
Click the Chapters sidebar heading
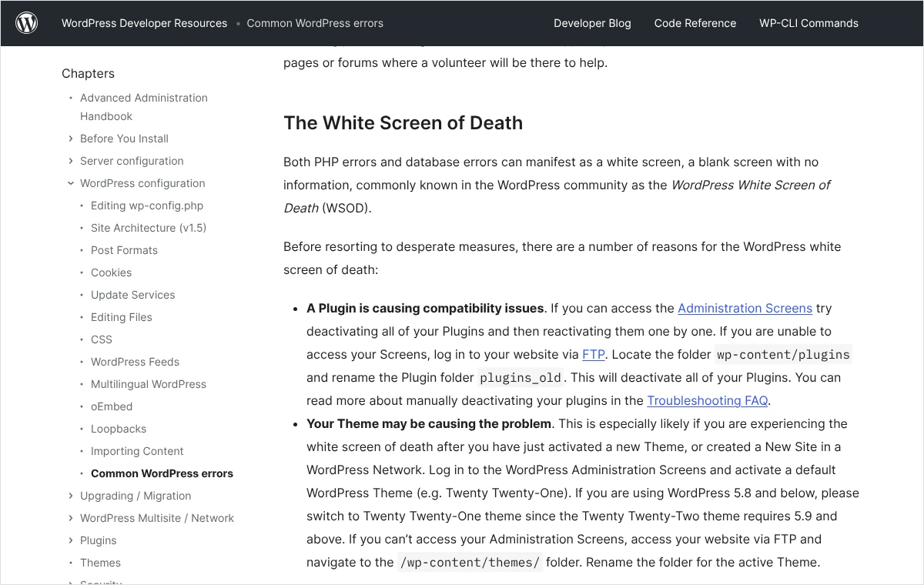tap(88, 73)
